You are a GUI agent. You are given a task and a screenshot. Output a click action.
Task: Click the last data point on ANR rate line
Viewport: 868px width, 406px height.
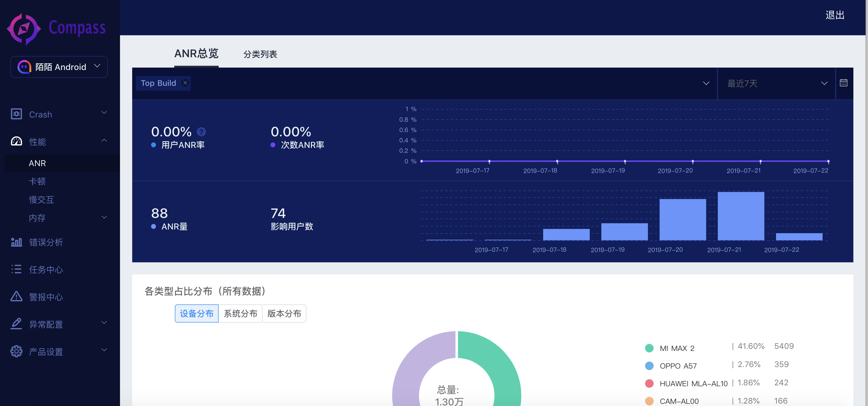point(828,161)
